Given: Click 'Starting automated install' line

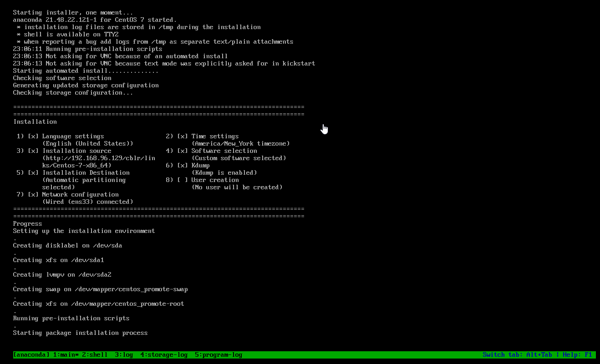Looking at the screenshot, I should point(86,71).
